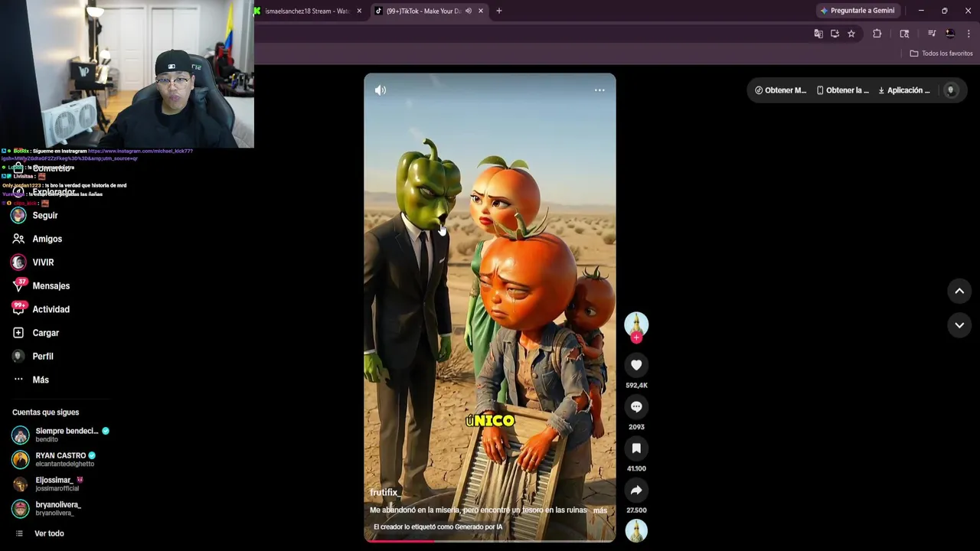980x551 pixels.
Task: Open RYAN CASTRO followed account
Action: (54, 459)
